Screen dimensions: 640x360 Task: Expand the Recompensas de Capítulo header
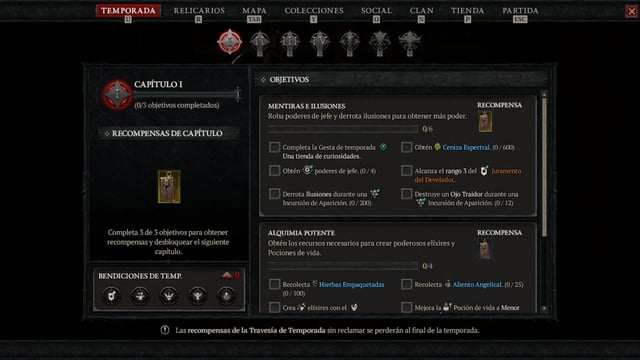coord(169,133)
